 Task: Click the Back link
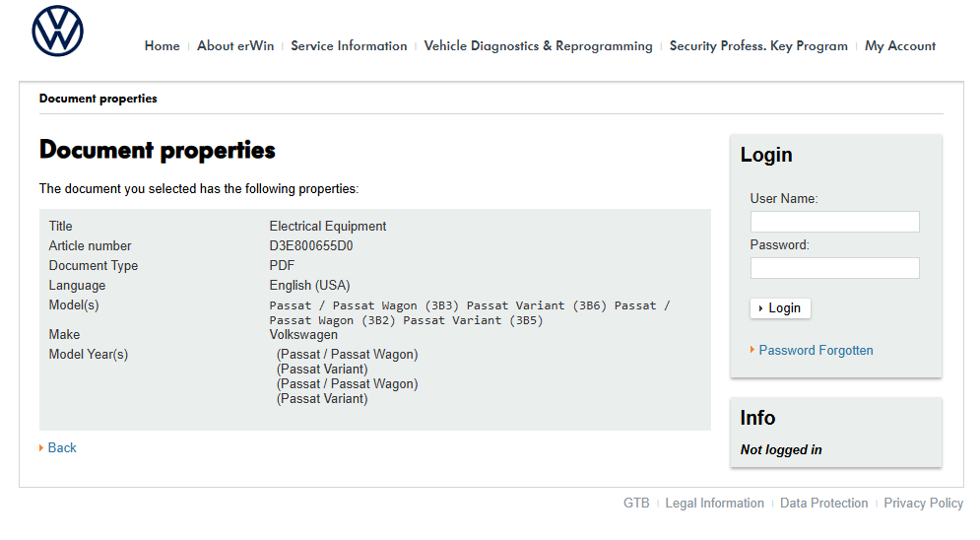(62, 448)
